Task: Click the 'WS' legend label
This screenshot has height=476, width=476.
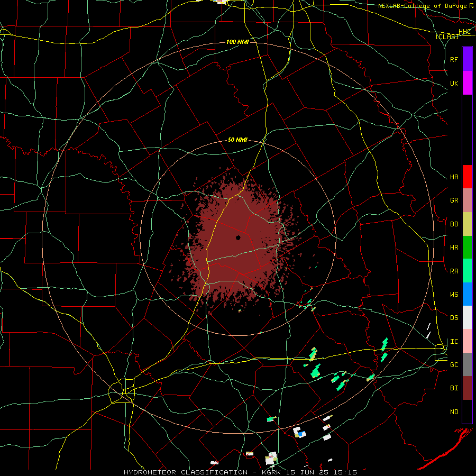Action: (454, 295)
